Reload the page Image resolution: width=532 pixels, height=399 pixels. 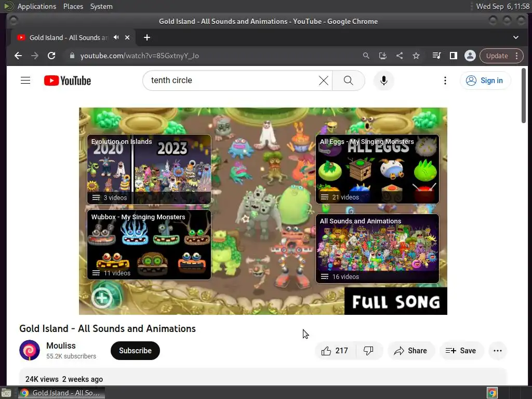51,56
